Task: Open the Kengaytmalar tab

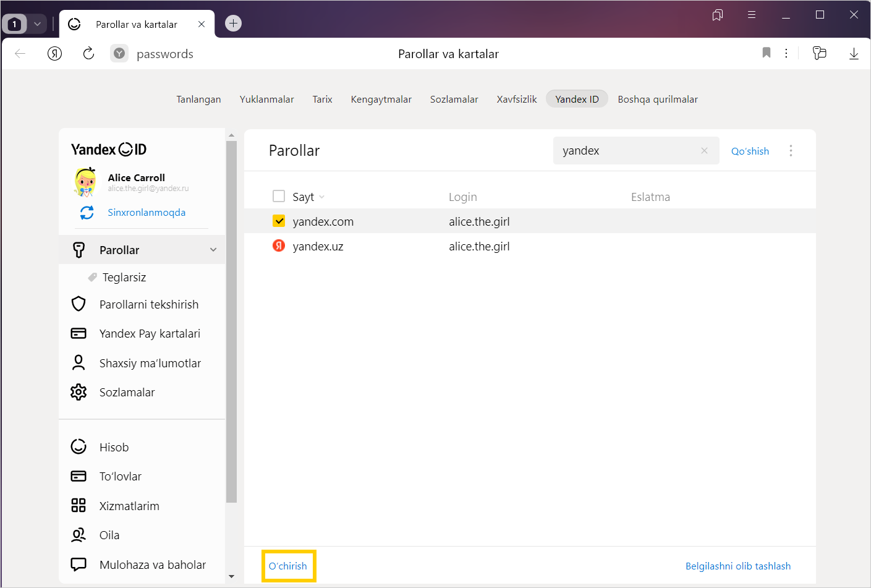Action: 381,99
